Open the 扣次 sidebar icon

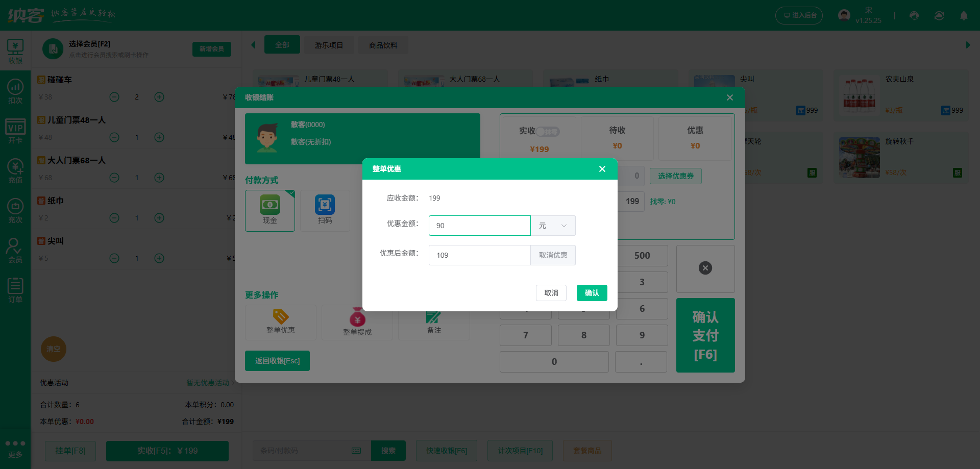pyautogui.click(x=15, y=91)
